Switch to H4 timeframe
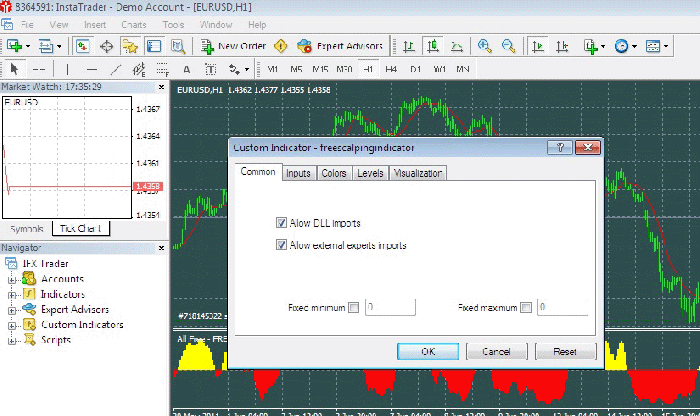This screenshot has height=416, width=700. click(x=391, y=69)
